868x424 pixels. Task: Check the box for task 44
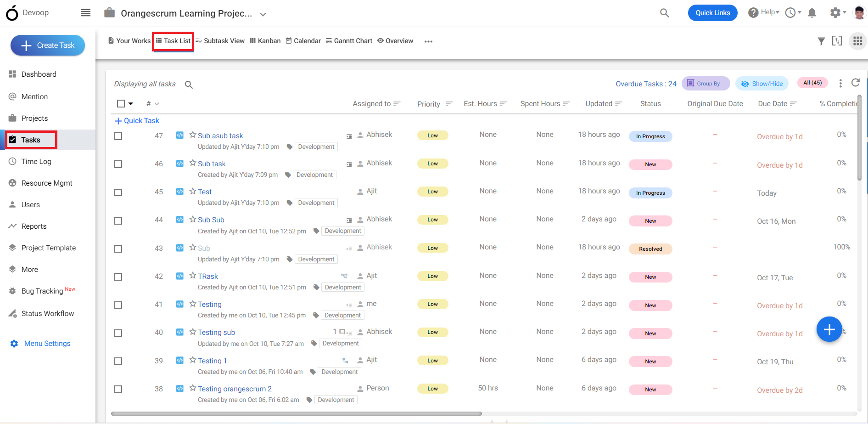(118, 221)
